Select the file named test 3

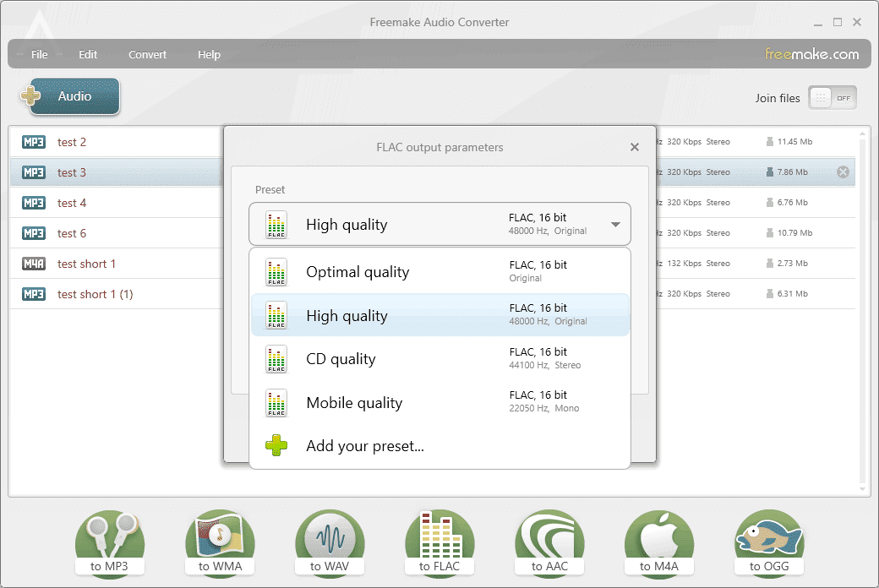click(x=72, y=172)
